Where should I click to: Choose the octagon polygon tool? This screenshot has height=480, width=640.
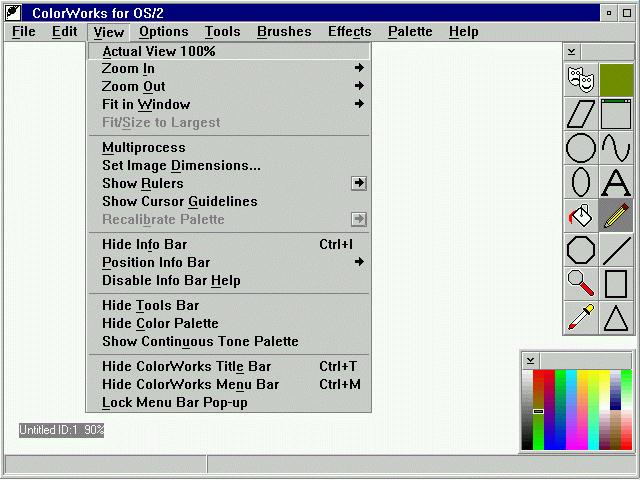(x=581, y=250)
